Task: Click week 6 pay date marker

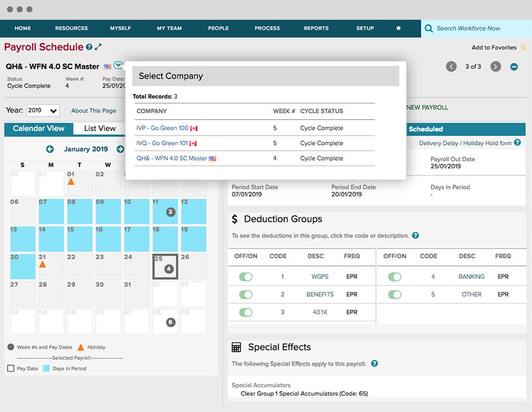Action: (x=171, y=322)
